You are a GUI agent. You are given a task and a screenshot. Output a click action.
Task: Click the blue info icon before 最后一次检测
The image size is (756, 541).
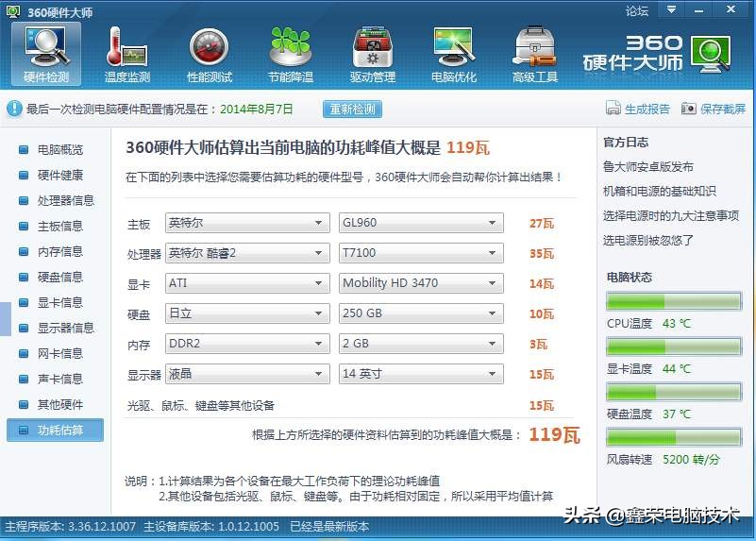14,109
